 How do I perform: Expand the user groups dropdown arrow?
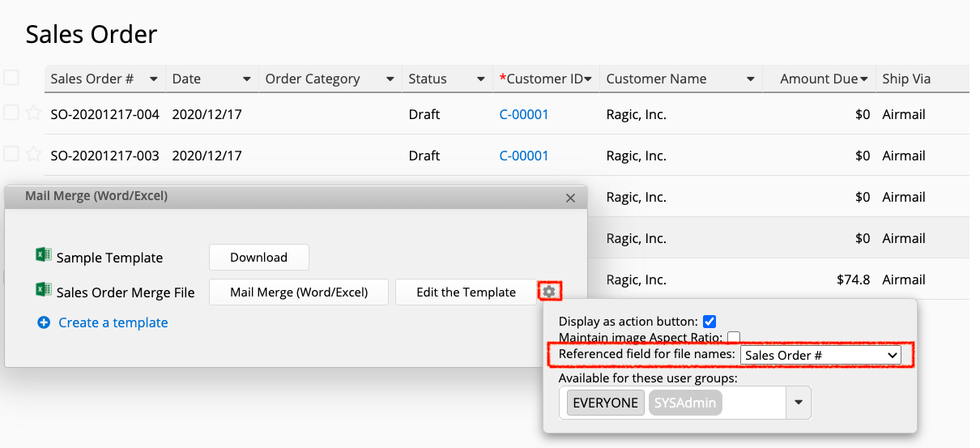point(799,403)
